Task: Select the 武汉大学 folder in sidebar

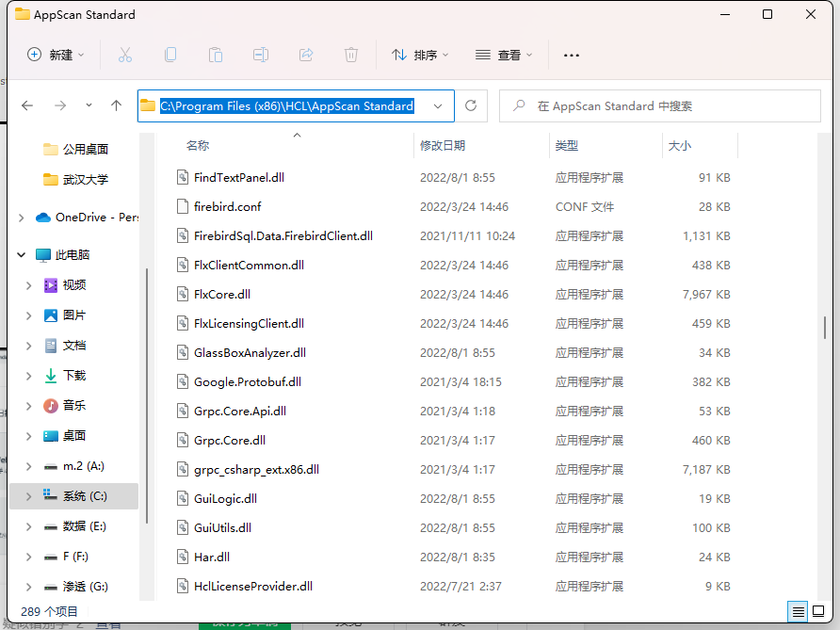Action: (75, 180)
